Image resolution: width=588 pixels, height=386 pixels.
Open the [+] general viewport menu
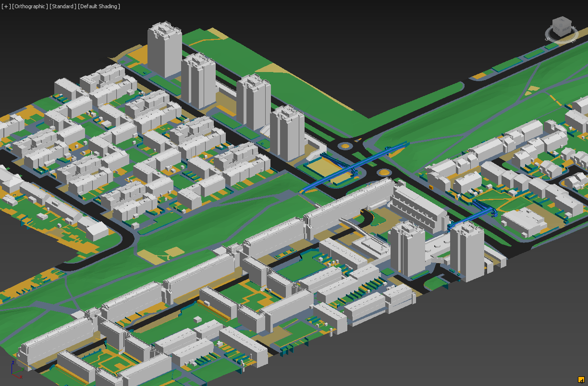6,6
